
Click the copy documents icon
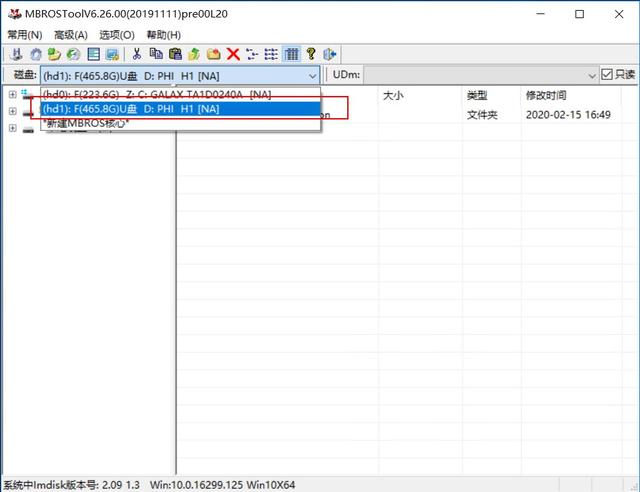click(x=156, y=54)
